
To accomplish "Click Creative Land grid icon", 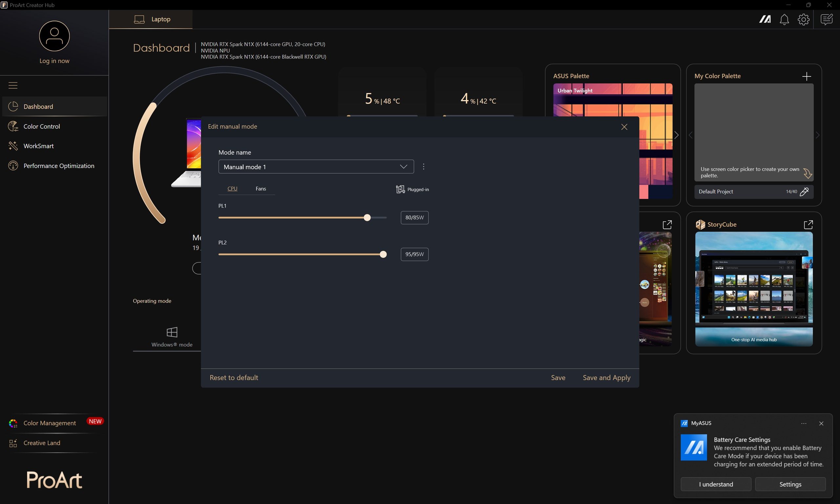I will (13, 443).
